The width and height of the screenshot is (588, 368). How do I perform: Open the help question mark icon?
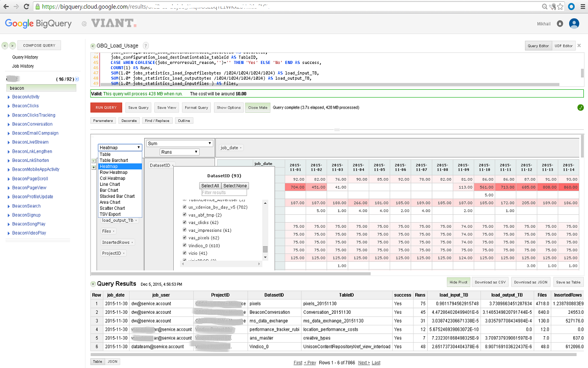click(146, 46)
